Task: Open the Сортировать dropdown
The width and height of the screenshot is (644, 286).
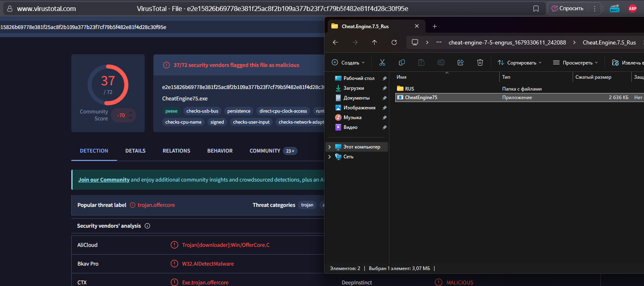Action: 520,63
